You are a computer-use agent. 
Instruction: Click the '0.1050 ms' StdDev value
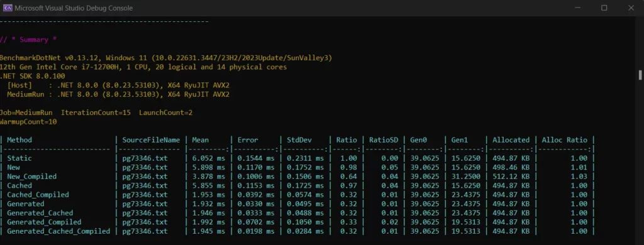pos(305,222)
